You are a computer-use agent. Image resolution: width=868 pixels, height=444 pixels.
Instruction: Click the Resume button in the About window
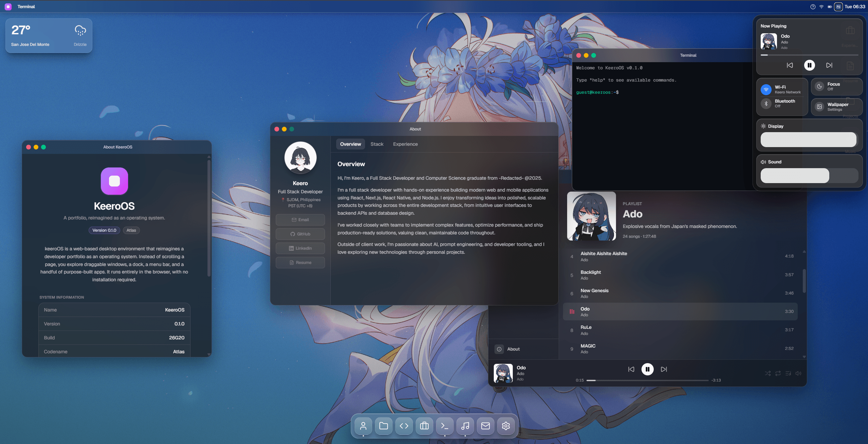(x=300, y=263)
